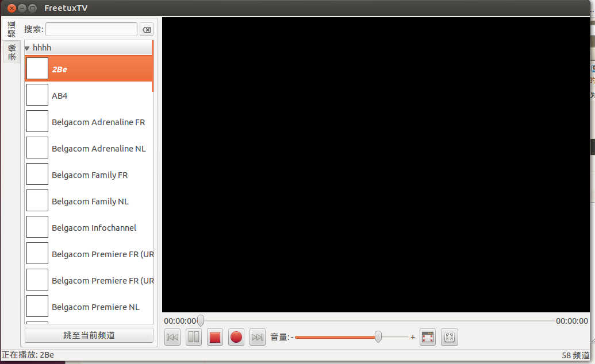Select the 2Be channel
Screen dimensions: 595x364
click(88, 69)
